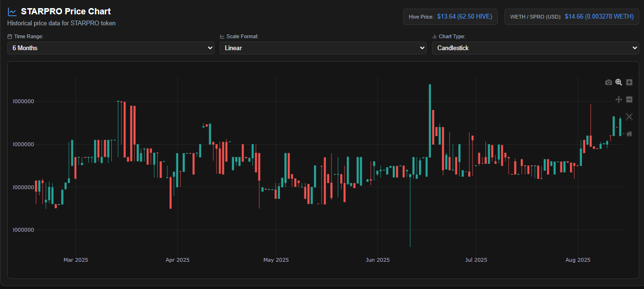The height and width of the screenshot is (289, 644).
Task: Click the Mar 2025 axis label
Action: coord(75,260)
